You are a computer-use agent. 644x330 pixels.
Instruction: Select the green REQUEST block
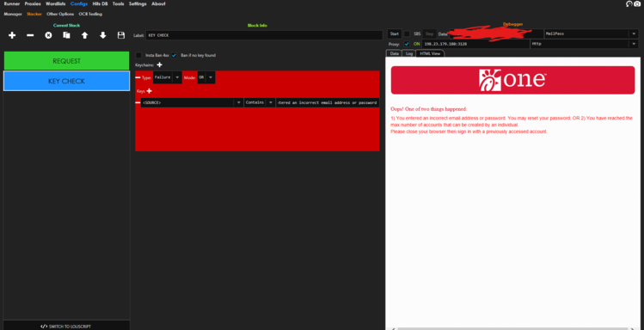click(66, 61)
